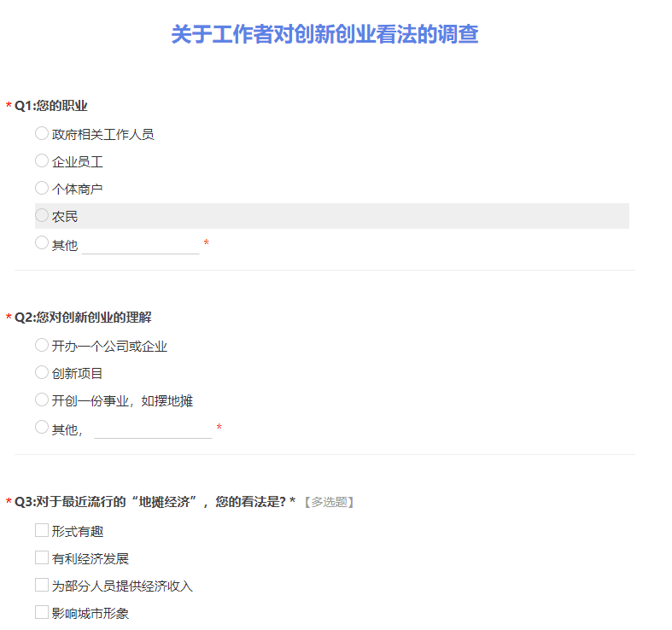672x630 pixels.
Task: Click the survey title 关于工作者对创新创业看法的调查
Action: click(x=324, y=34)
